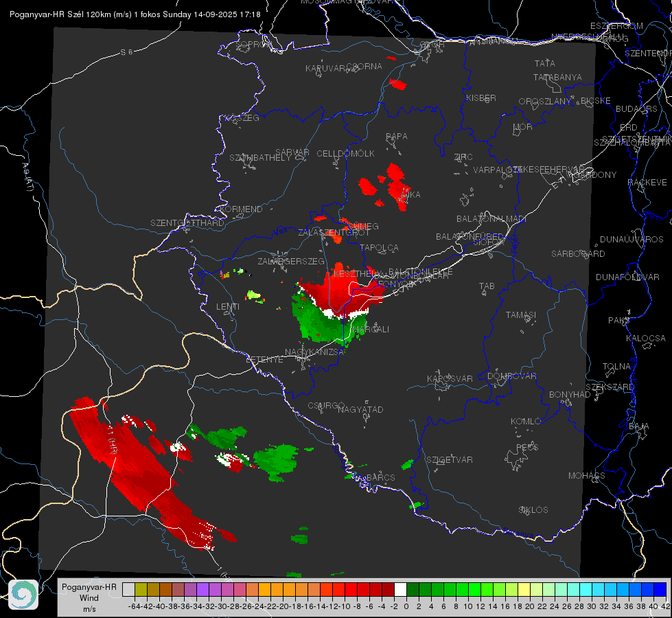Click the MOHÁCS city label

click(x=587, y=476)
